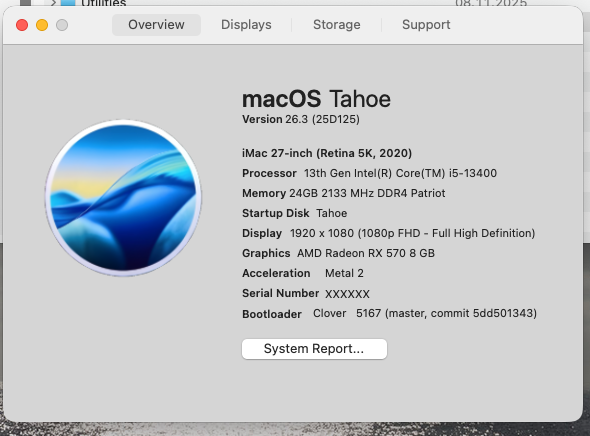Switch to the Overview tab
Viewport: 590px width, 436px height.
156,25
